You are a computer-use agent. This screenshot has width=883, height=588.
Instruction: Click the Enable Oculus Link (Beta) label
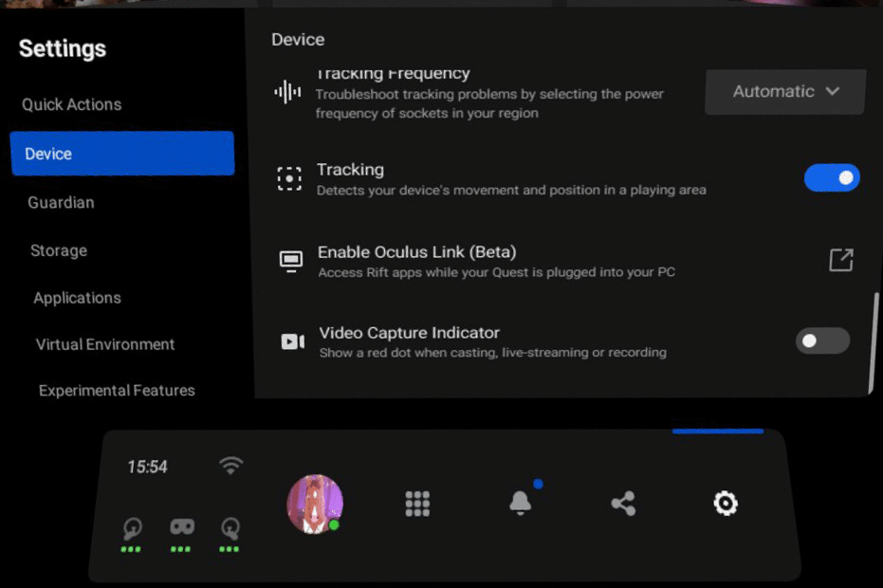[416, 251]
